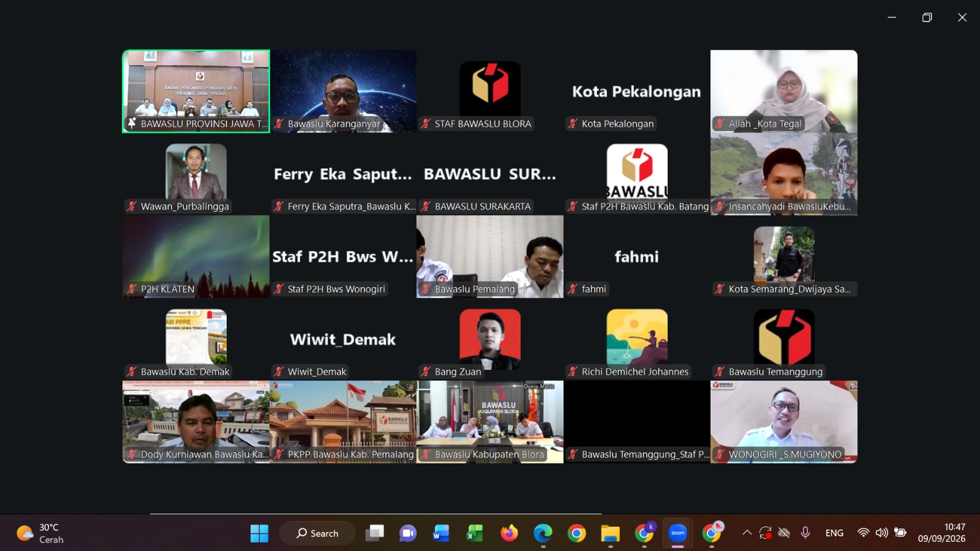Open Wi-Fi network settings in tray
Image resolution: width=980 pixels, height=551 pixels.
864,533
